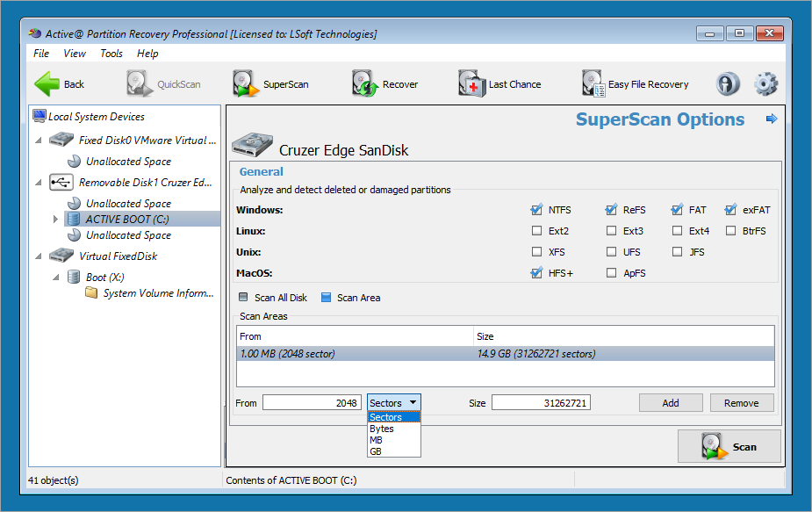Select Unallocated Space just below ACTIVE BOOT
This screenshot has height=512, width=812.
[x=128, y=234]
